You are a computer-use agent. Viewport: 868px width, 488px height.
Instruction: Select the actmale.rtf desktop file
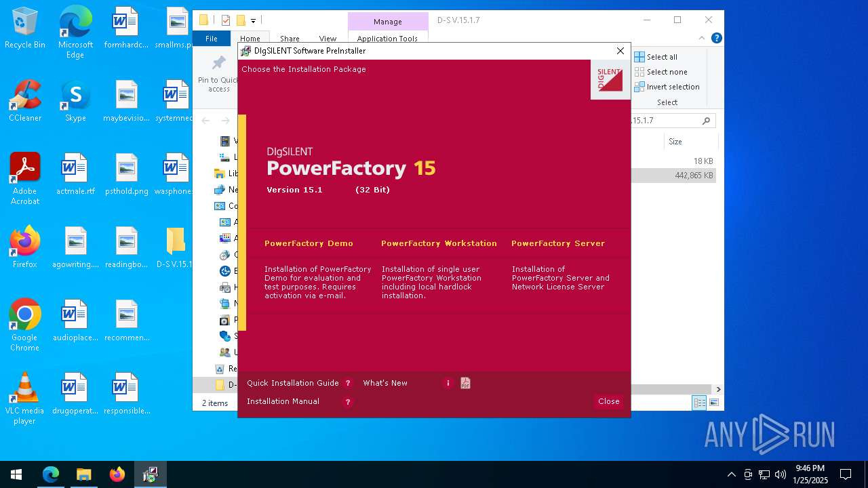[x=75, y=175]
